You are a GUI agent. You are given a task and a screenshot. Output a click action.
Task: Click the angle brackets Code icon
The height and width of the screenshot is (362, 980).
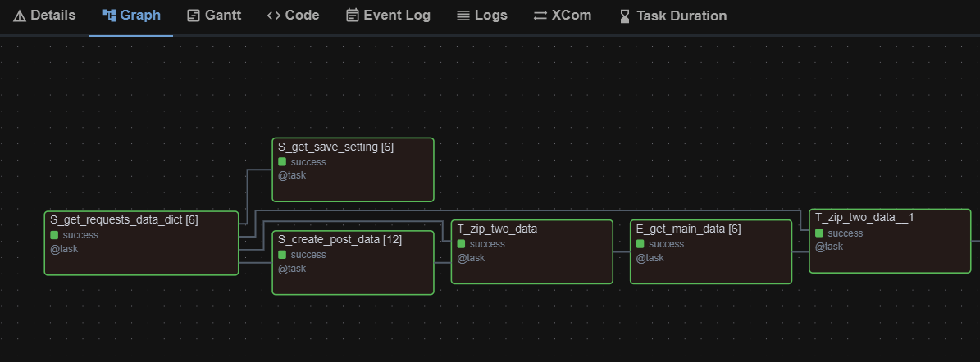pos(274,16)
